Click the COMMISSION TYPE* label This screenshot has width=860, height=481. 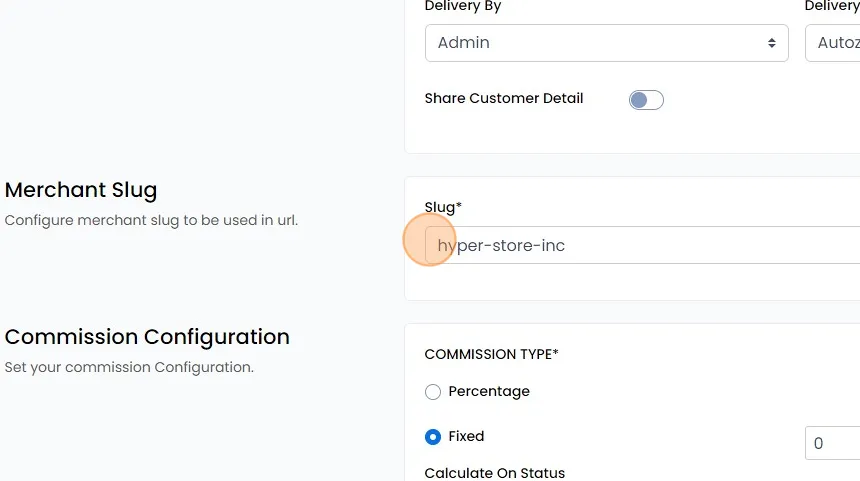[x=491, y=354]
